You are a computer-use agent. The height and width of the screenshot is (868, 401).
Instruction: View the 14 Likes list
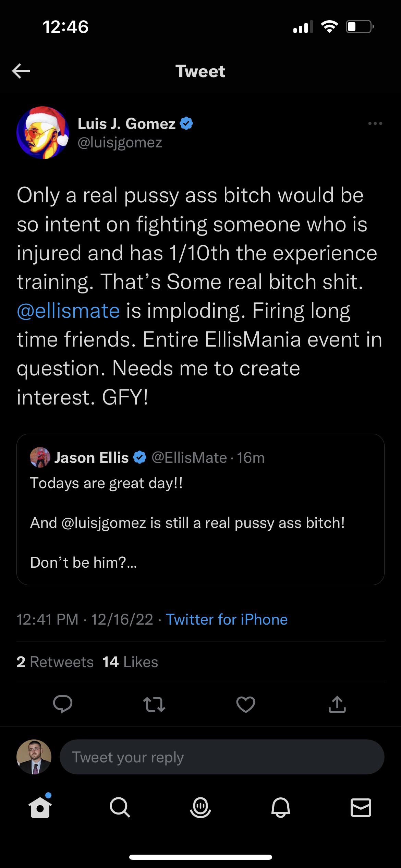pos(130,662)
